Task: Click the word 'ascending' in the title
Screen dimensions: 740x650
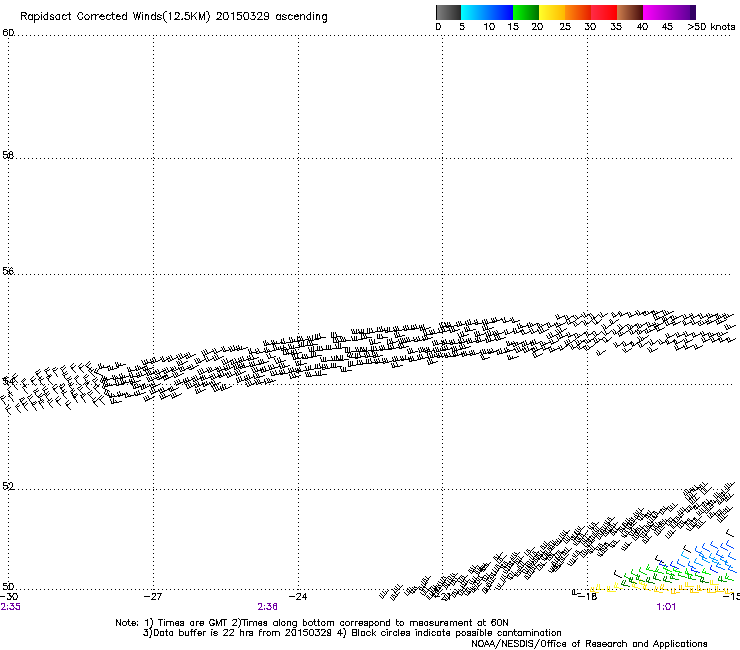Action: pos(301,17)
